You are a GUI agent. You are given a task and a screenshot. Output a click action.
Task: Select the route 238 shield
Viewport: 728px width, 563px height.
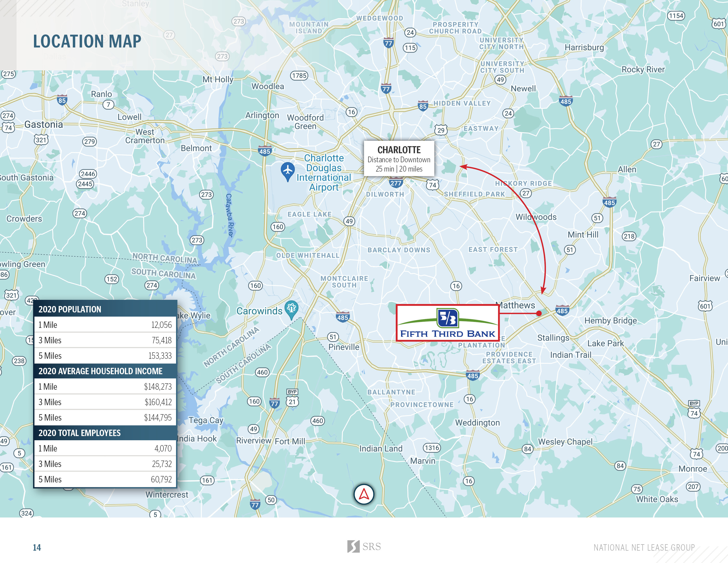point(19,361)
